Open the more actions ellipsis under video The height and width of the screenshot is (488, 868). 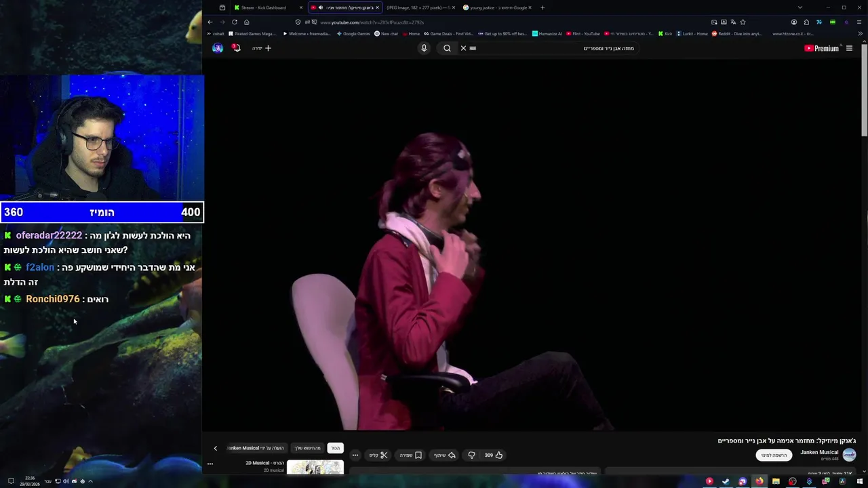[x=355, y=455]
